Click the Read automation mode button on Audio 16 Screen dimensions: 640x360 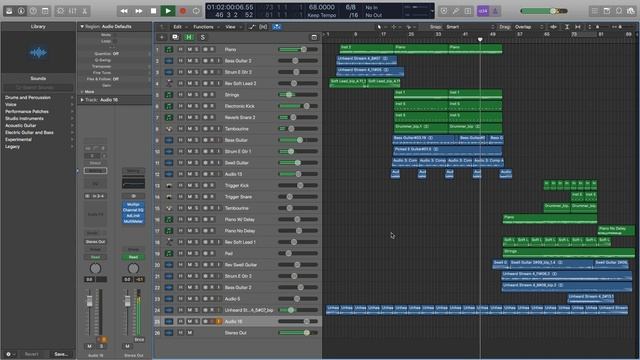96,257
